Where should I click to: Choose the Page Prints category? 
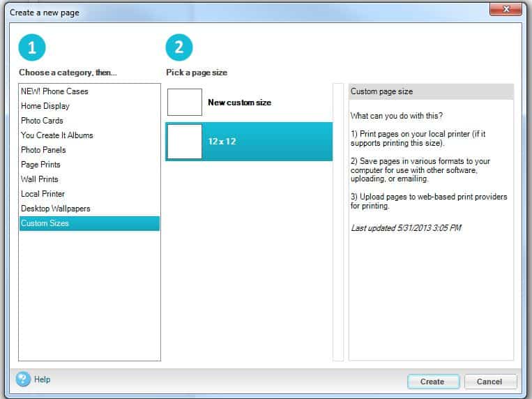(89, 165)
